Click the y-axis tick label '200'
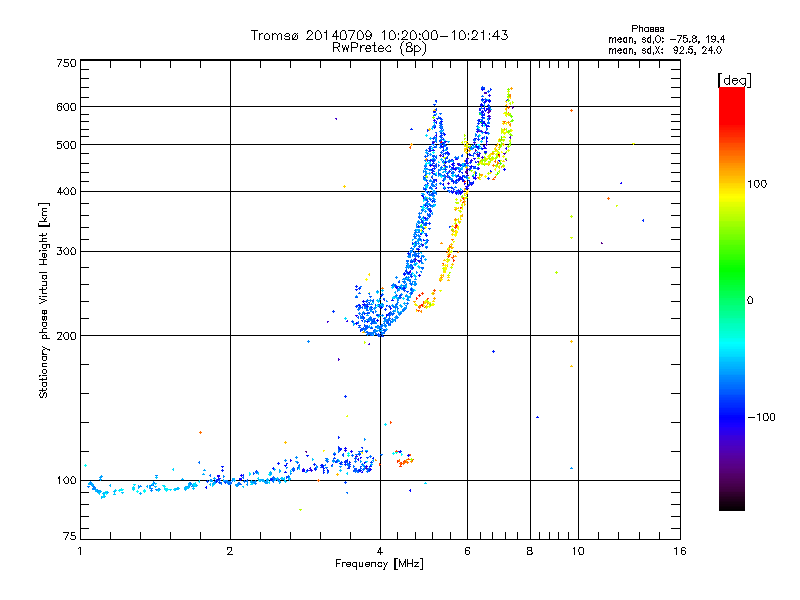Screen dimensions: 800x600 point(67,336)
